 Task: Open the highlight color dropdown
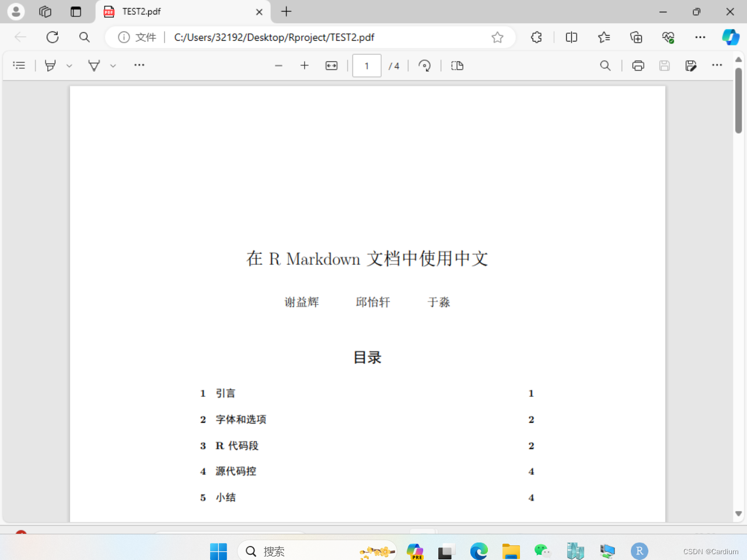[113, 65]
